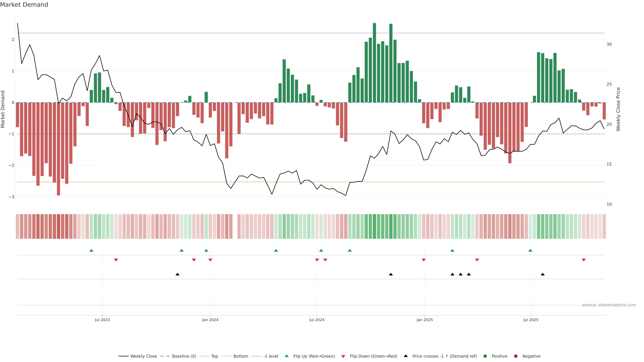
Task: Click the rightmost red Flip Down triangle marker
Action: pyautogui.click(x=584, y=260)
